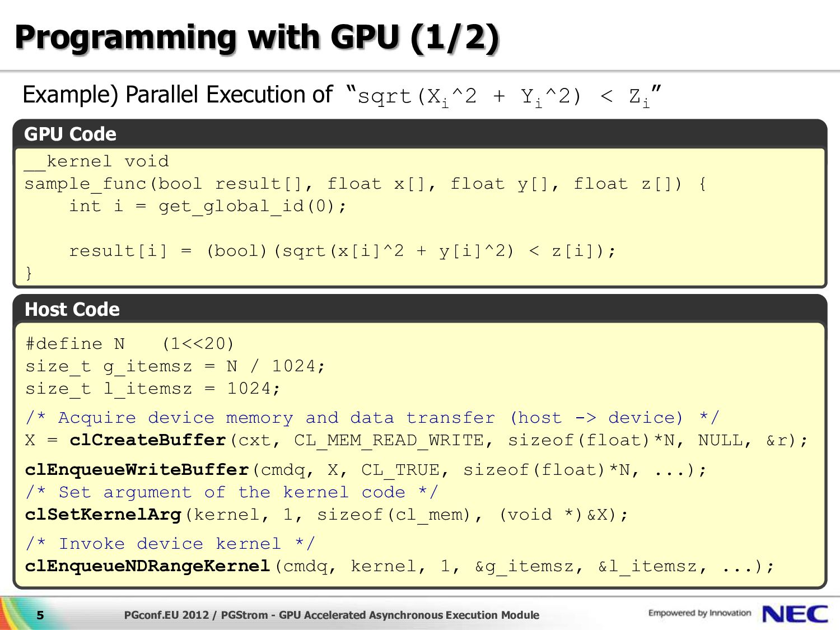This screenshot has width=840, height=630.
Task: Click 'int i = get_global_id(0);' line
Action: (208, 207)
